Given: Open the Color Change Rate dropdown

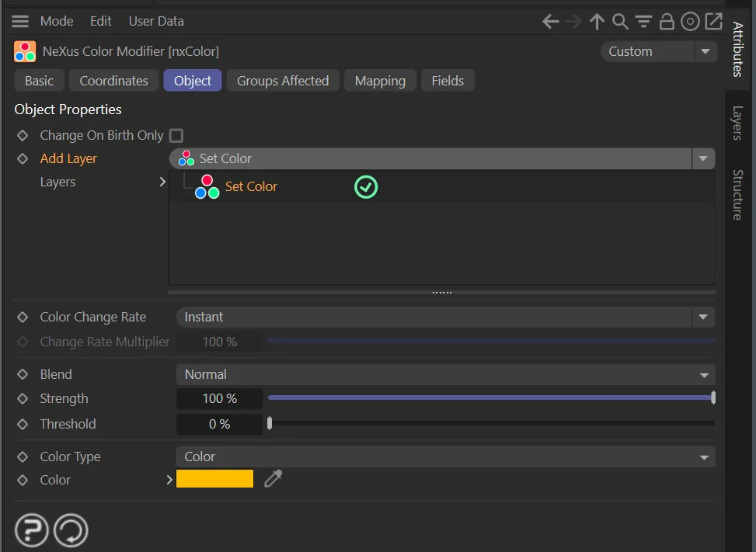Looking at the screenshot, I should 444,317.
